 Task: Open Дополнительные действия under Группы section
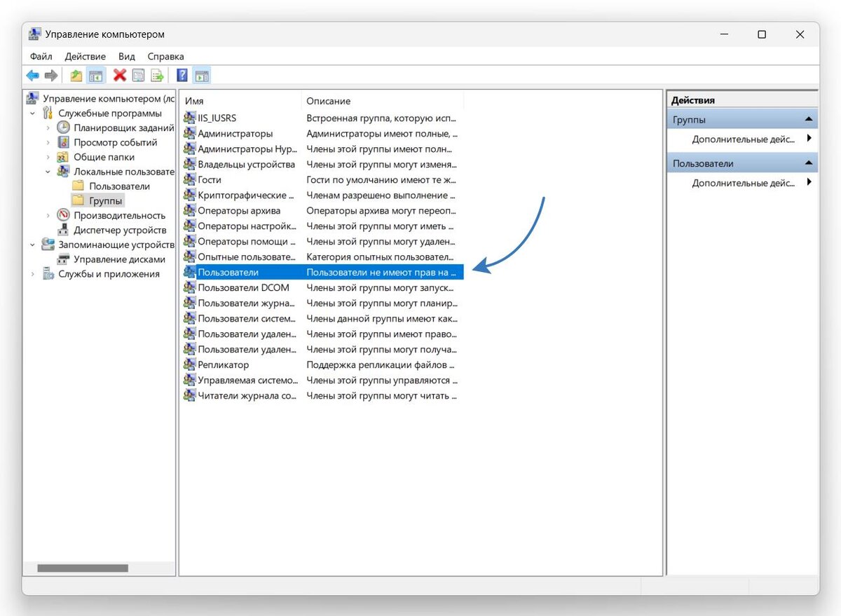click(x=744, y=139)
